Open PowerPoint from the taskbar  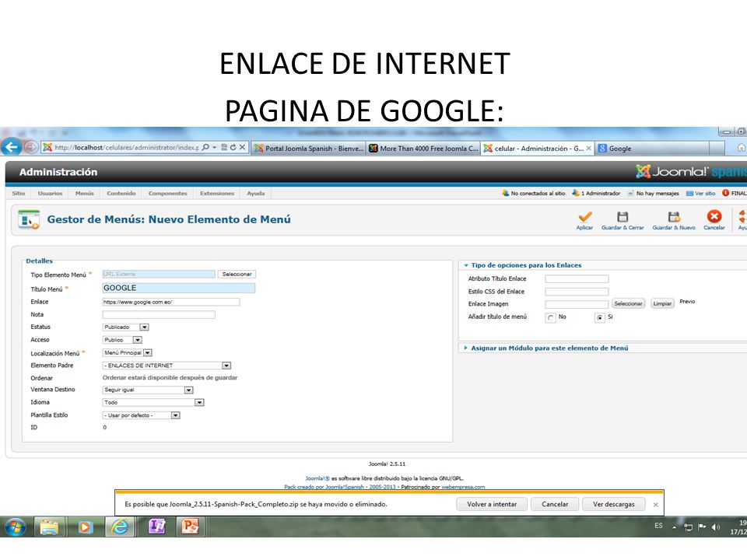click(190, 527)
